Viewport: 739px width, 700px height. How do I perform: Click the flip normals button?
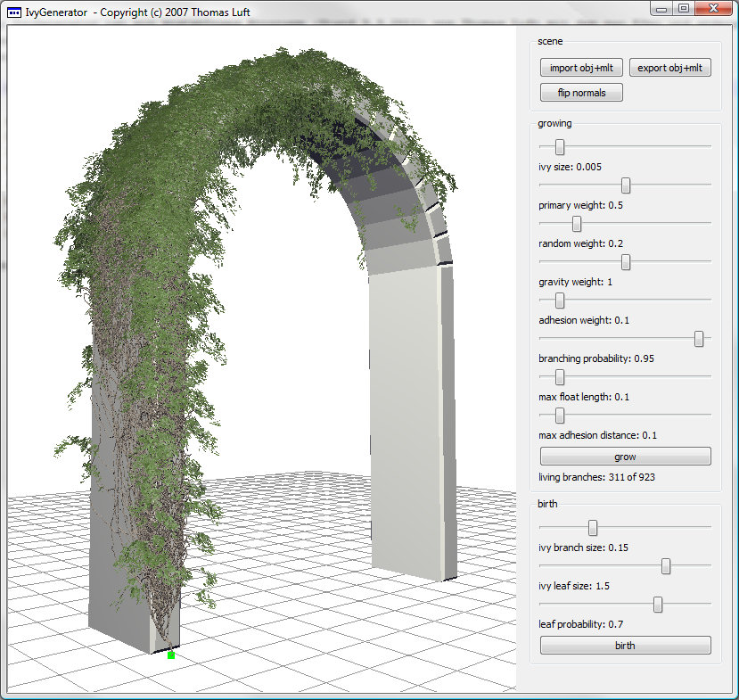(580, 93)
